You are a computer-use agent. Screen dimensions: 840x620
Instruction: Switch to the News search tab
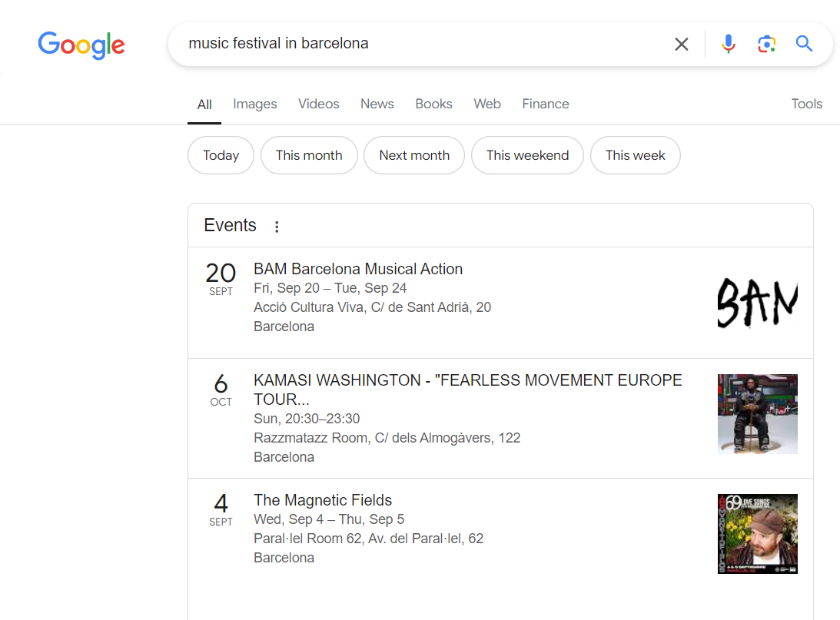(x=377, y=104)
